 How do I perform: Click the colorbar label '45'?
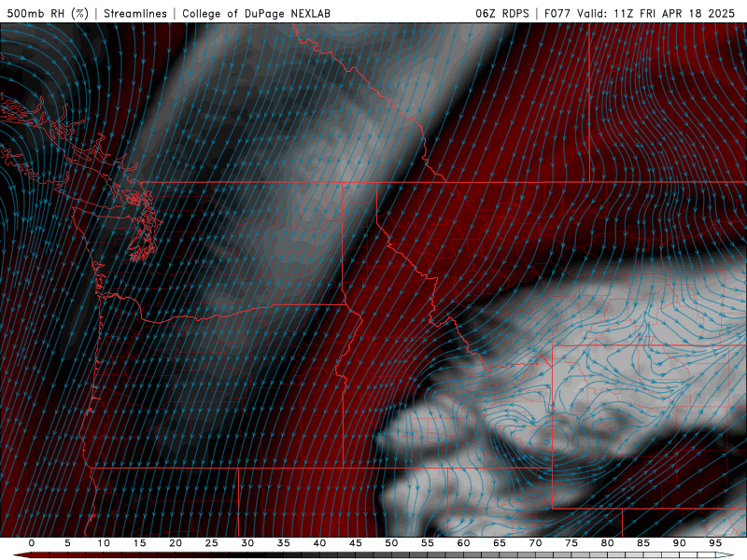[356, 543]
